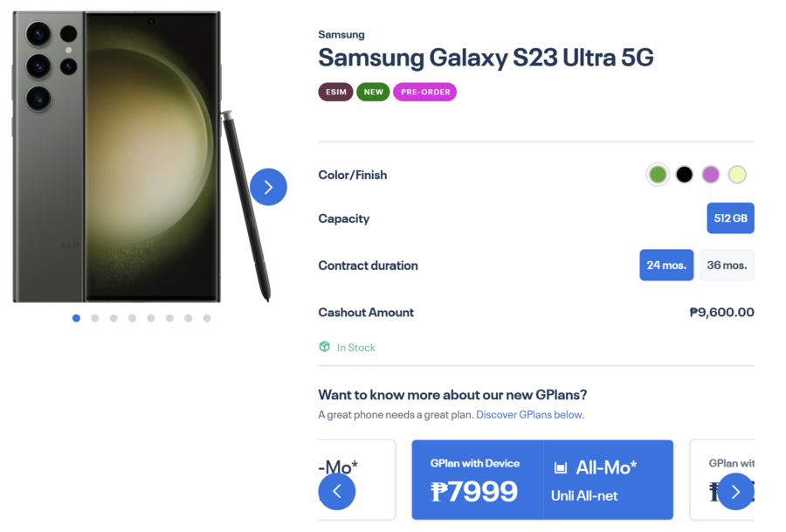Select the black color finish
Image resolution: width=786 pixels, height=532 pixels.
tap(684, 174)
